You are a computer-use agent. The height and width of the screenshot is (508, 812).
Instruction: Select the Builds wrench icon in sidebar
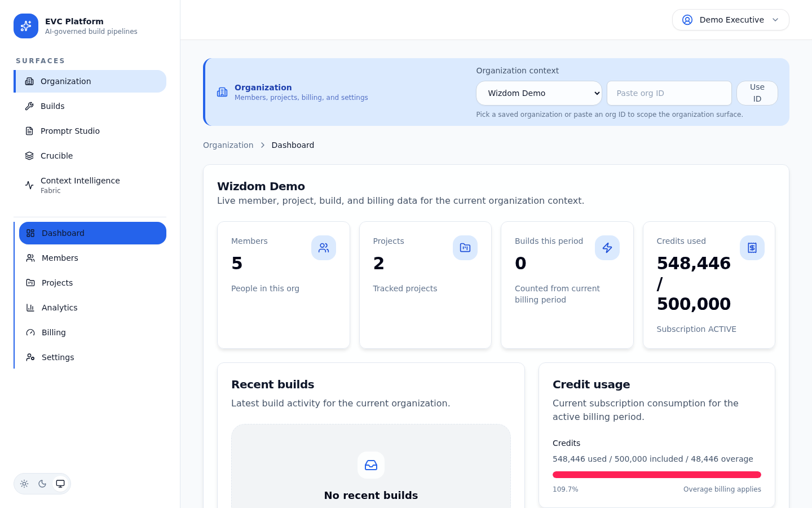point(29,106)
